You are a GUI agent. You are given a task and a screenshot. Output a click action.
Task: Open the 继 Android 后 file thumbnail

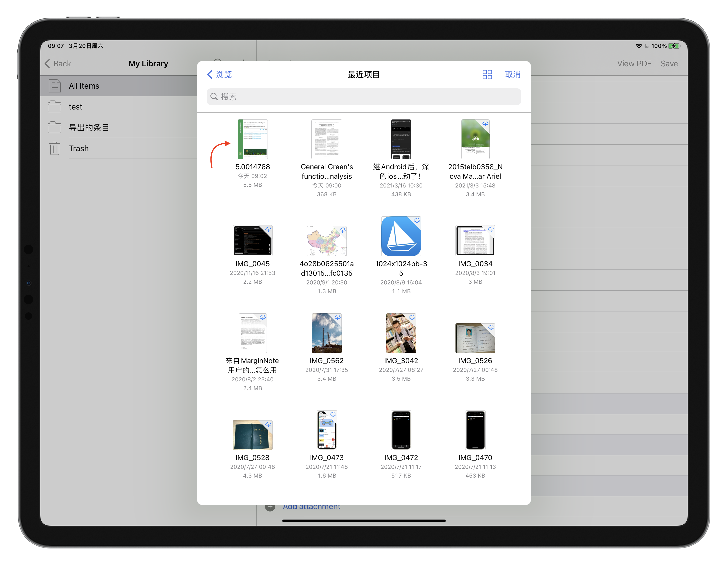tap(401, 139)
